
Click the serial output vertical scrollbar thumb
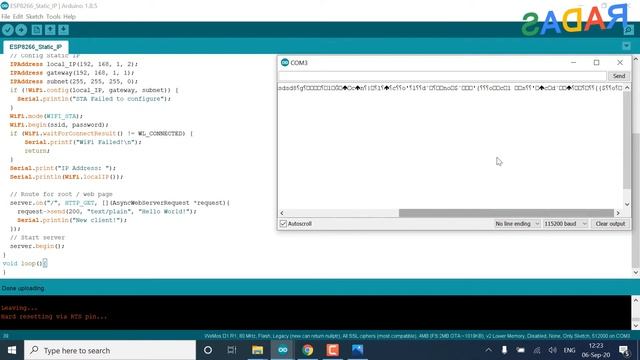(627, 140)
